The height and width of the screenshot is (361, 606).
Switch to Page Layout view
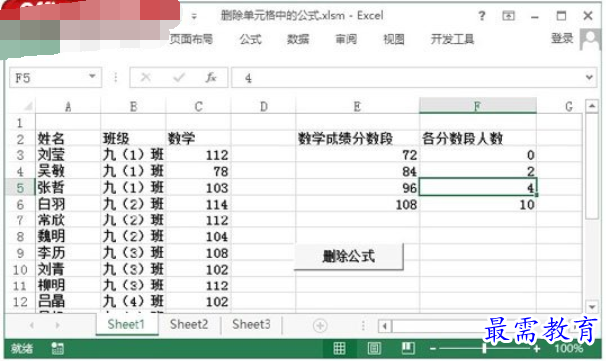(x=374, y=349)
